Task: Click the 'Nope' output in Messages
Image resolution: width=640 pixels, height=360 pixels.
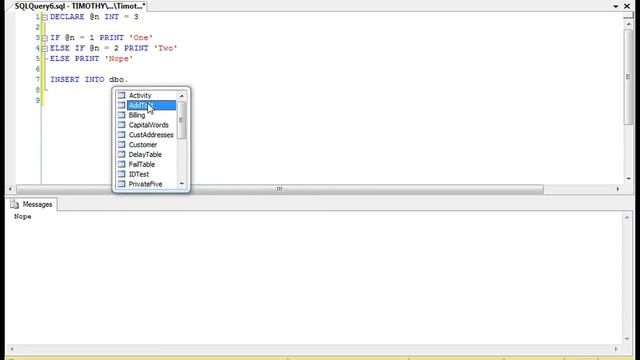Action: [x=22, y=217]
